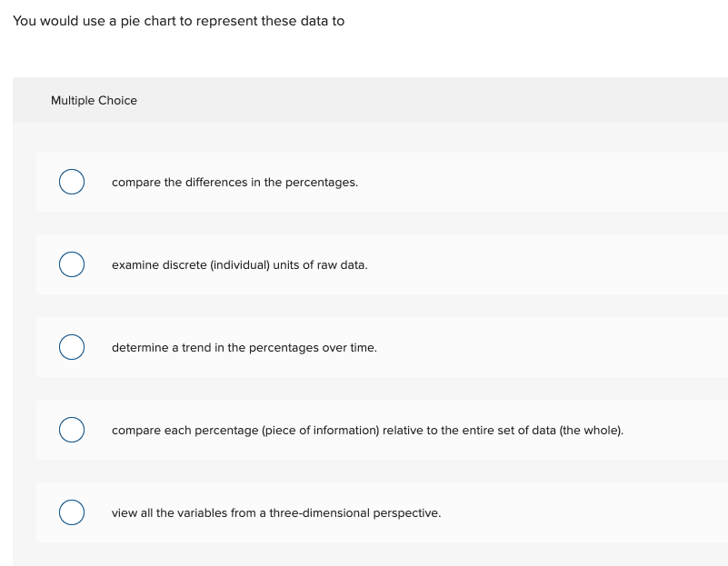Click the 'determine a trend' answer text
728x566 pixels.
[244, 348]
